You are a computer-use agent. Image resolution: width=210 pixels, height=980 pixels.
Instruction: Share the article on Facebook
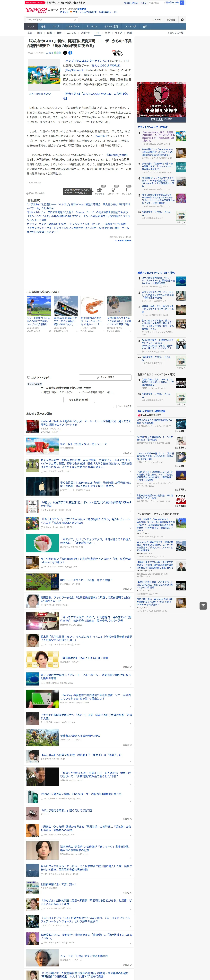point(70,53)
